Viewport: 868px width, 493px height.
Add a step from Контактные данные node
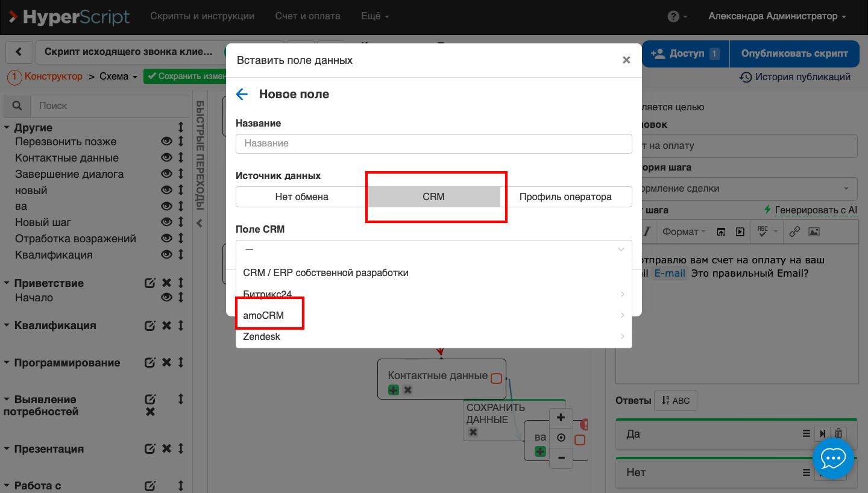click(x=394, y=390)
